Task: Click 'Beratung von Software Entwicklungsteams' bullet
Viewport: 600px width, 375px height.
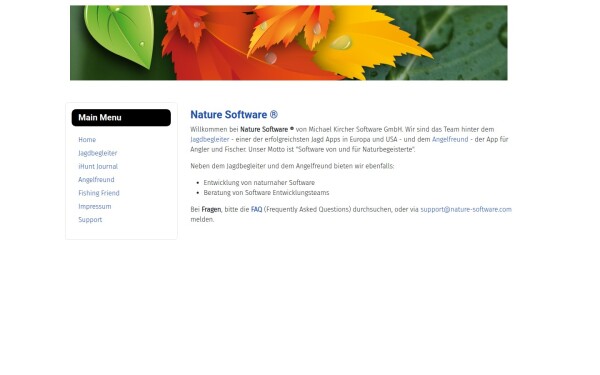Action: 266,192
